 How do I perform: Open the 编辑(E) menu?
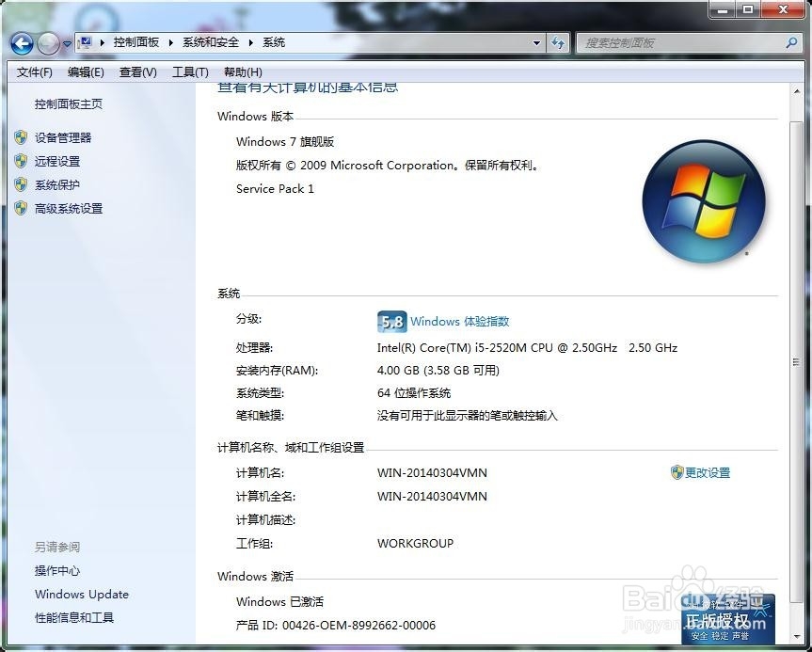[86, 72]
